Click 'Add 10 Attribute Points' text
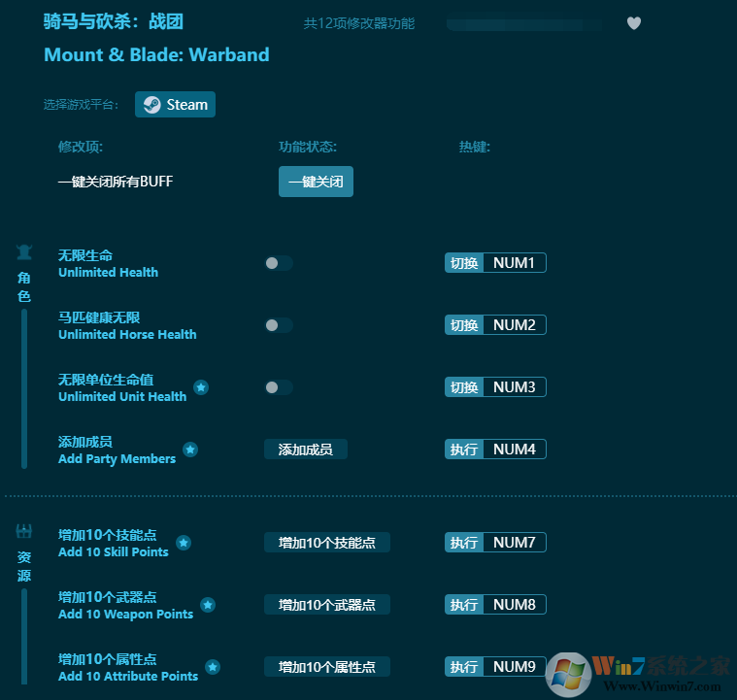 click(x=128, y=676)
